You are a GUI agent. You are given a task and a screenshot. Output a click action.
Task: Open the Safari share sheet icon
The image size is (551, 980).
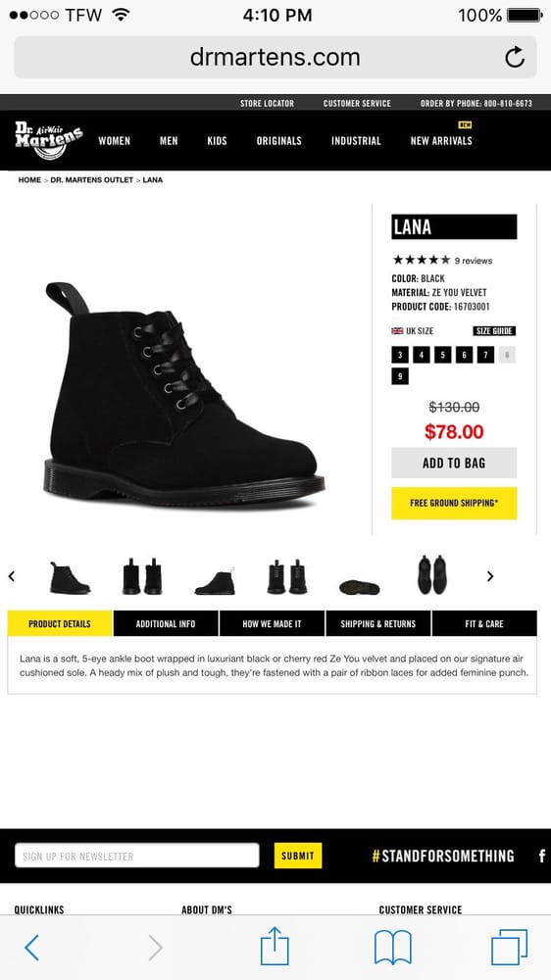[275, 946]
